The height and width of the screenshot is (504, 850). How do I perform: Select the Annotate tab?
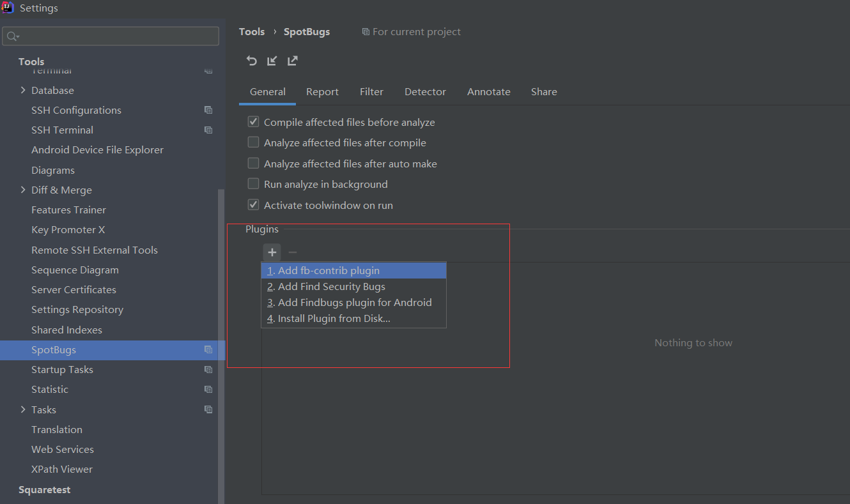point(489,91)
